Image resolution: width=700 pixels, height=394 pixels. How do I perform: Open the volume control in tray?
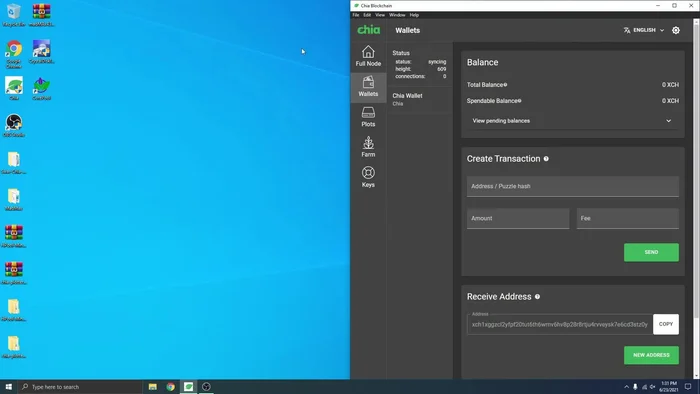click(652, 387)
